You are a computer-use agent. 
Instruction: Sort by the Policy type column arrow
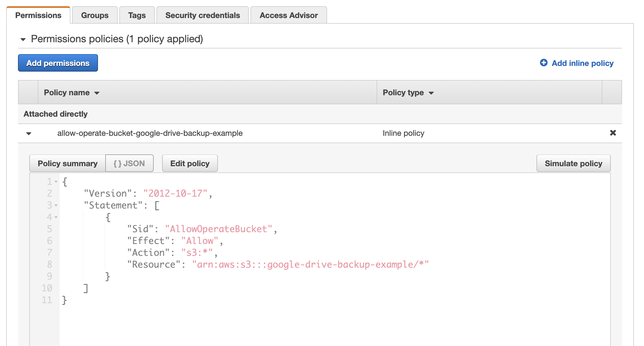[431, 93]
